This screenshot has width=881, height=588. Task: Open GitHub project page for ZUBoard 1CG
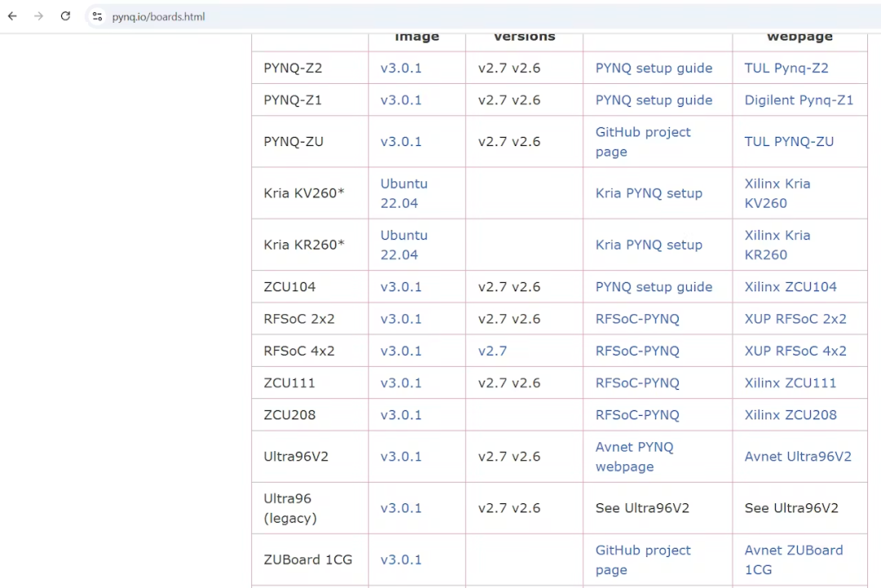pos(643,560)
